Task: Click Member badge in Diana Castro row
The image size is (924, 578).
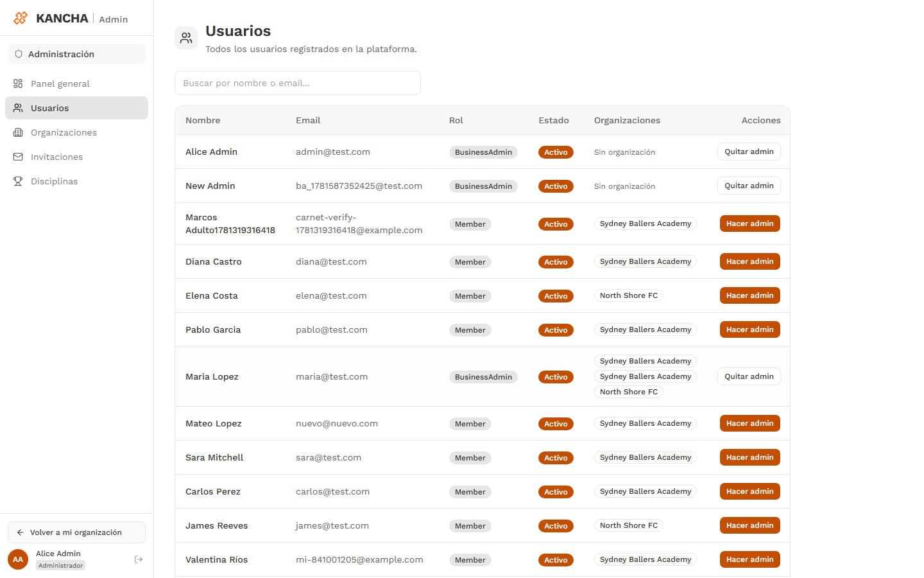Action: (470, 262)
